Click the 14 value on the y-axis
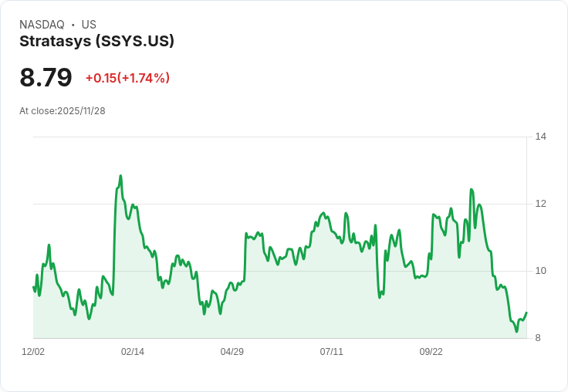The image size is (568, 392). click(540, 137)
